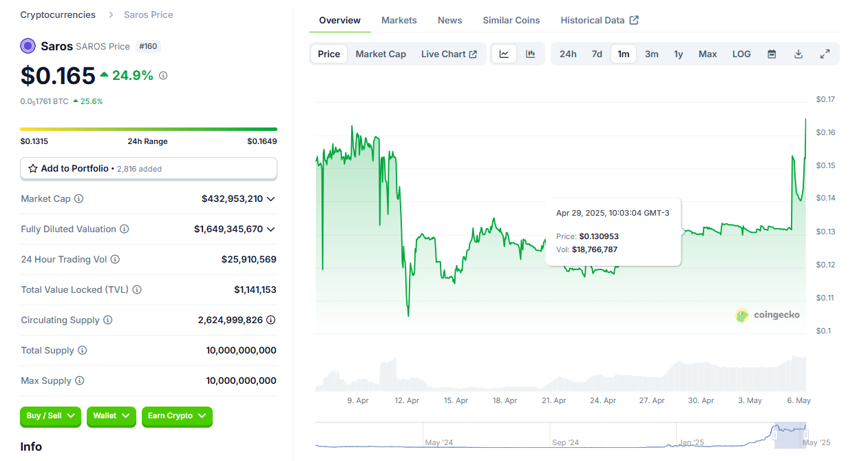Screen dimensions: 868x461
Task: Click the $0.165 current price
Action: 58,75
